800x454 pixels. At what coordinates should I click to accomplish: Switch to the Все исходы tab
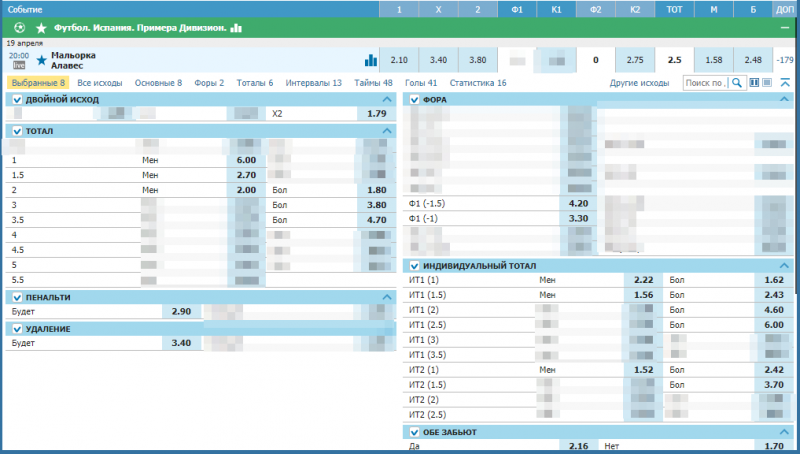pos(100,83)
